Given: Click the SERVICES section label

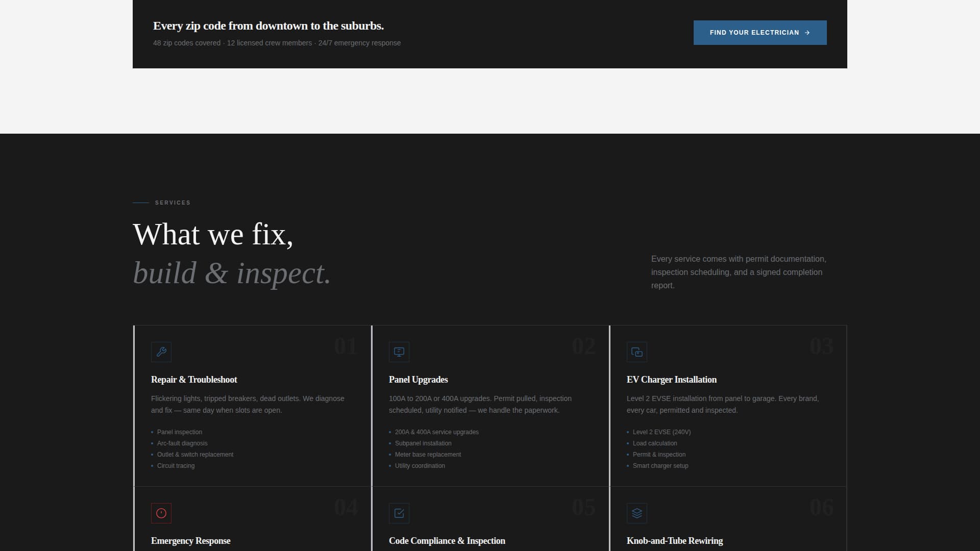Looking at the screenshot, I should tap(173, 203).
